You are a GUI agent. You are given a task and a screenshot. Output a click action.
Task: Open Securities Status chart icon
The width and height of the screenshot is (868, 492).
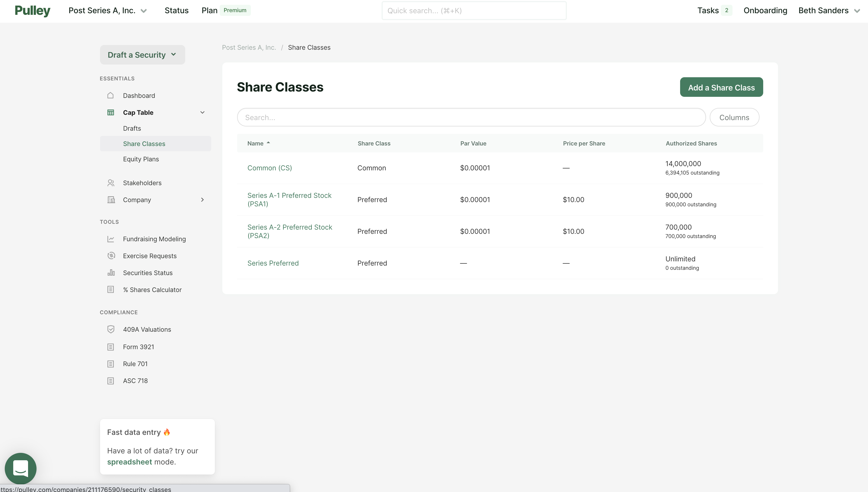[111, 272]
